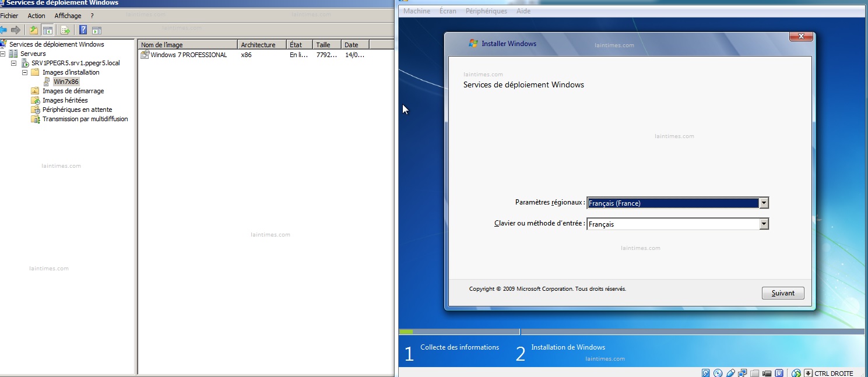Select the Win7x86 tree item
This screenshot has width=868, height=377.
(66, 82)
